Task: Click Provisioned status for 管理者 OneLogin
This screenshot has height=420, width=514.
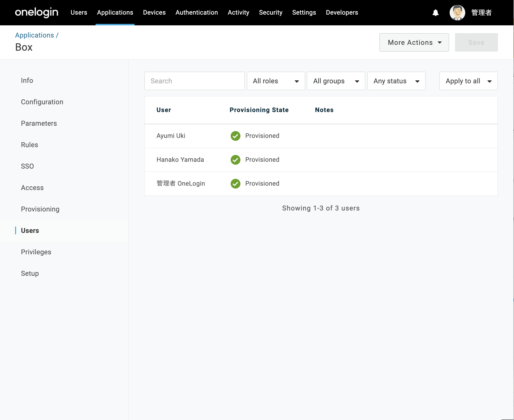Action: point(262,183)
